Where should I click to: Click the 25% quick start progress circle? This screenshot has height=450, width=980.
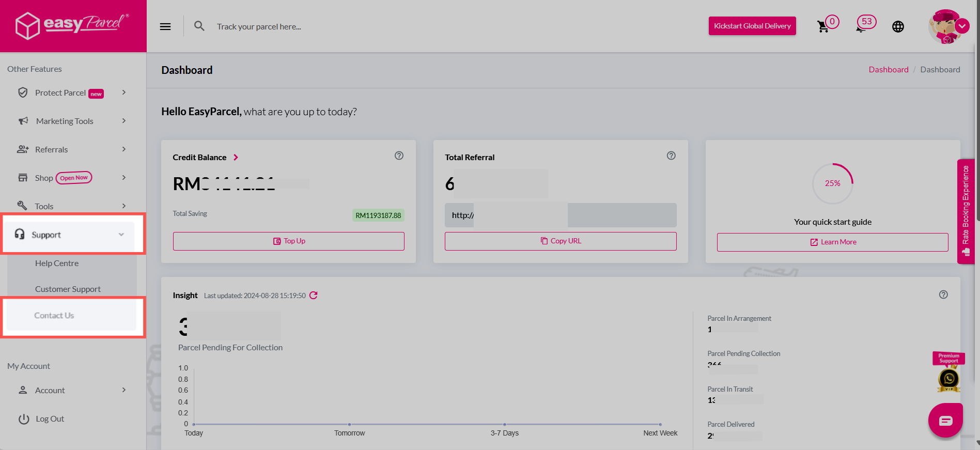833,183
